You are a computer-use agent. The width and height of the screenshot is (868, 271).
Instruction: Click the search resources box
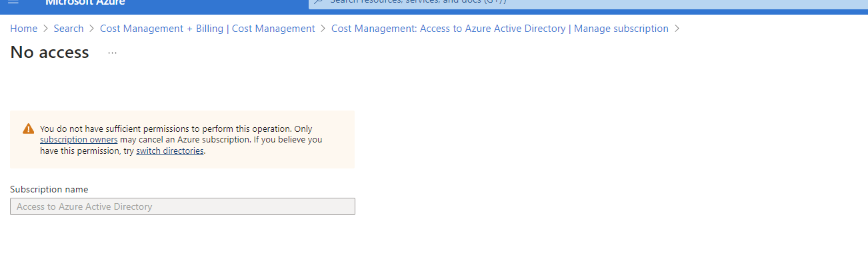(x=588, y=4)
